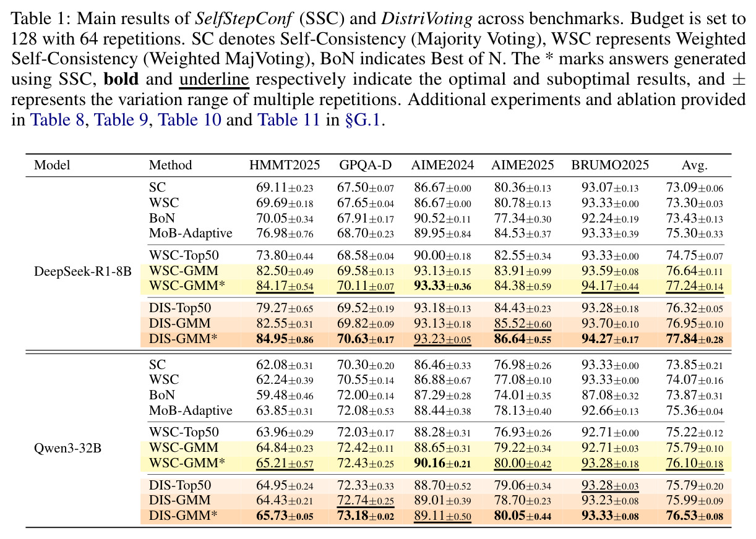Click the bold 86.64±0.55 AIME2025 value
The width and height of the screenshot is (756, 539).
(523, 339)
